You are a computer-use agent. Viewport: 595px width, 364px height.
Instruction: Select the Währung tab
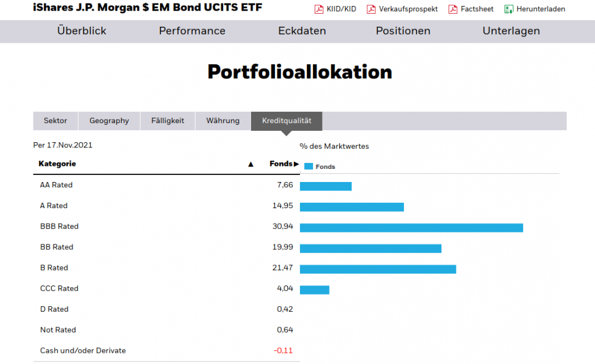(x=223, y=121)
